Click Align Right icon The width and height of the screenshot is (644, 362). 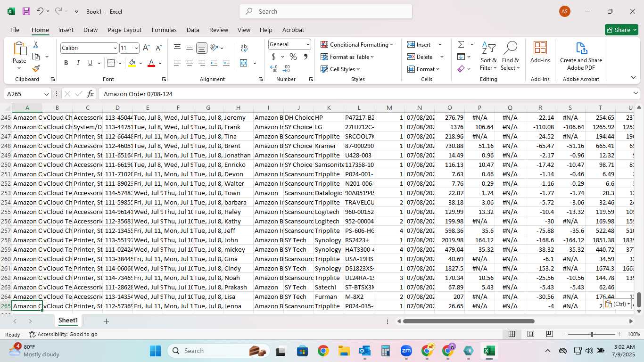(201, 63)
